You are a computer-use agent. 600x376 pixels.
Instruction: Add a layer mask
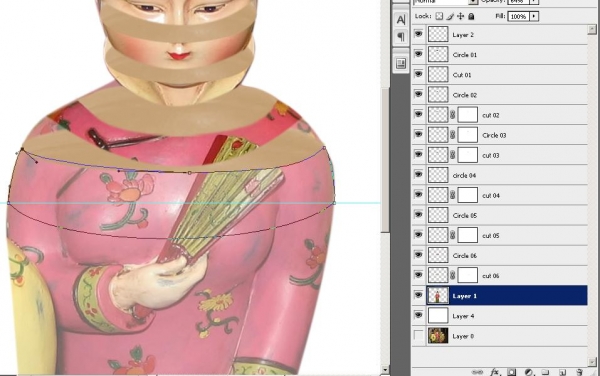point(512,372)
